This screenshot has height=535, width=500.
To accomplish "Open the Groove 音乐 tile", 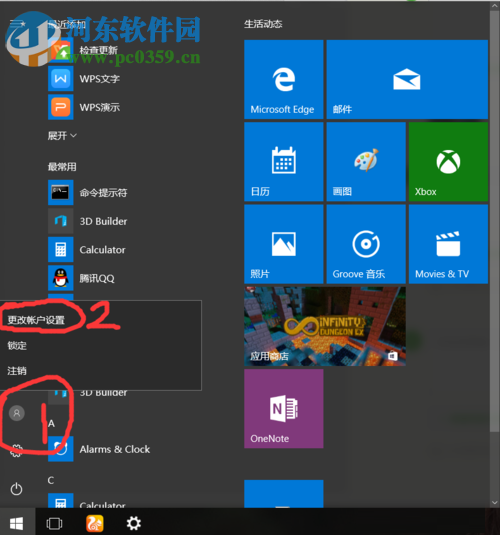I will (x=366, y=244).
